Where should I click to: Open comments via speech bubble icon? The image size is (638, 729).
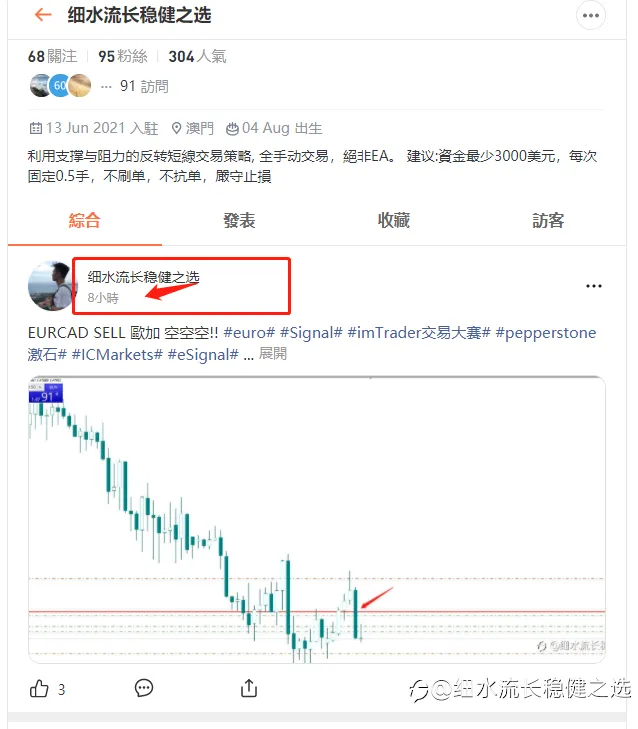click(144, 688)
